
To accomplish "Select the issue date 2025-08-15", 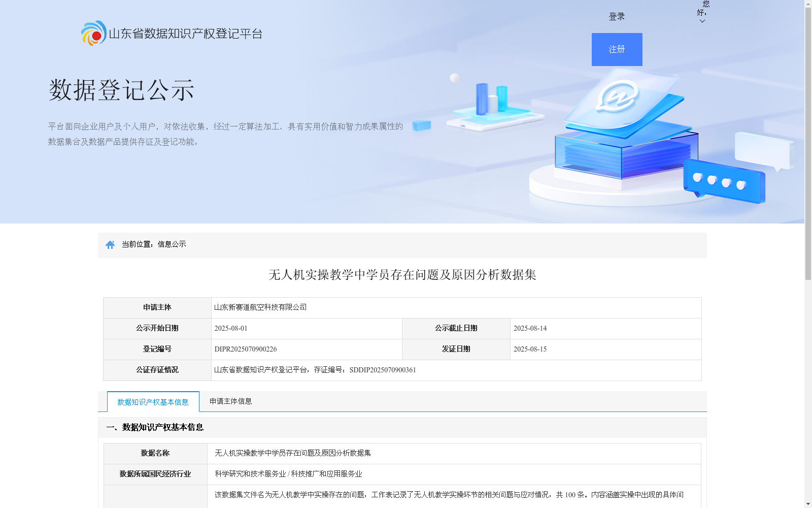I will 530,350.
